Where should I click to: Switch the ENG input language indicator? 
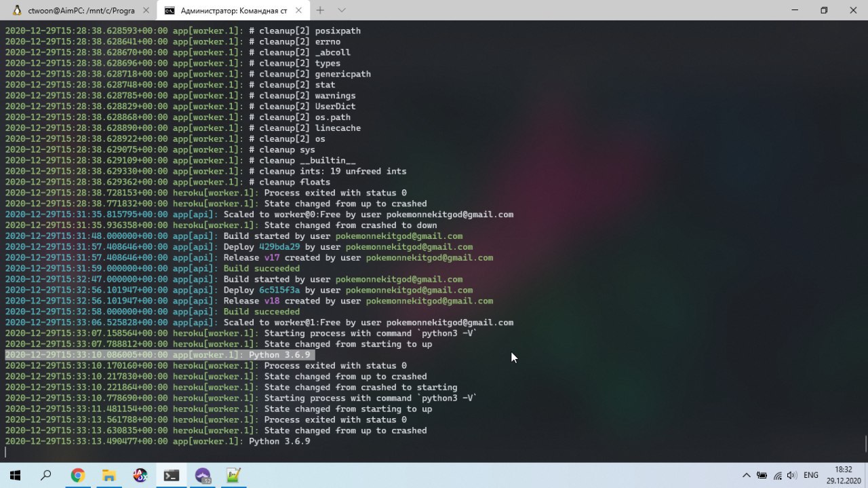tap(811, 475)
